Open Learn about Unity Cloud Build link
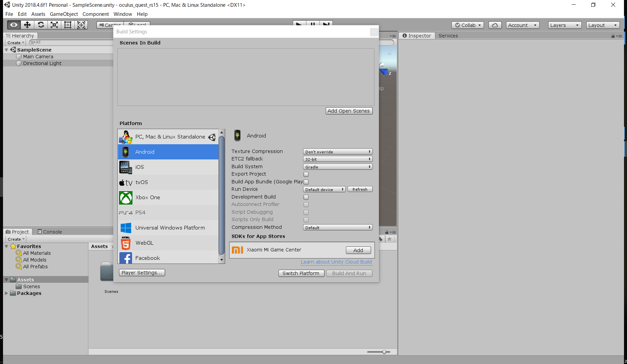This screenshot has width=627, height=364. (336, 262)
